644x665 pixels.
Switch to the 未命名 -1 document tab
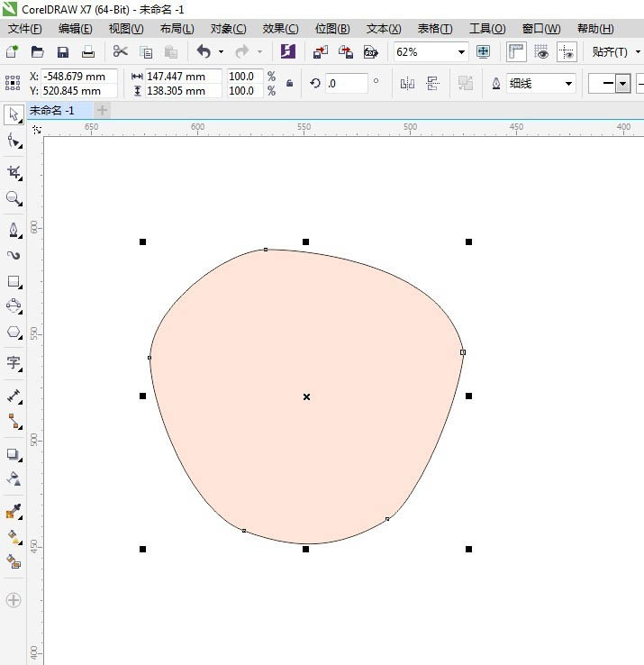click(52, 111)
